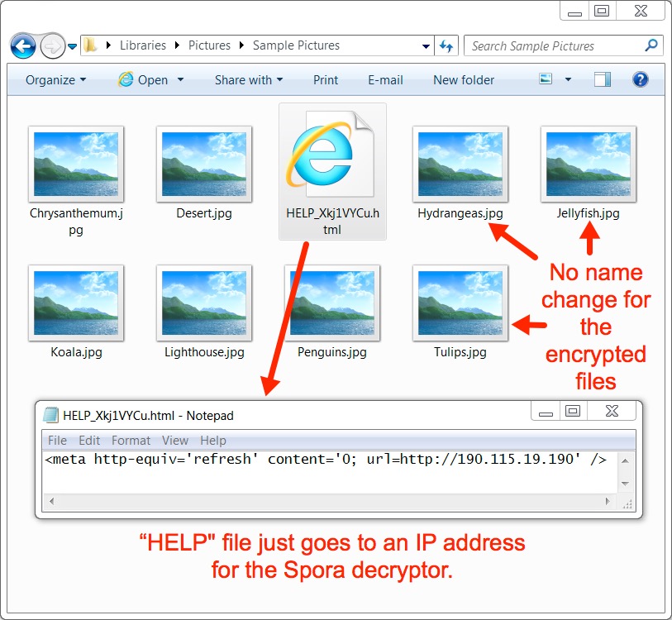This screenshot has height=620, width=672.
Task: Select Libraries in the address breadcrumb
Action: pyautogui.click(x=143, y=45)
